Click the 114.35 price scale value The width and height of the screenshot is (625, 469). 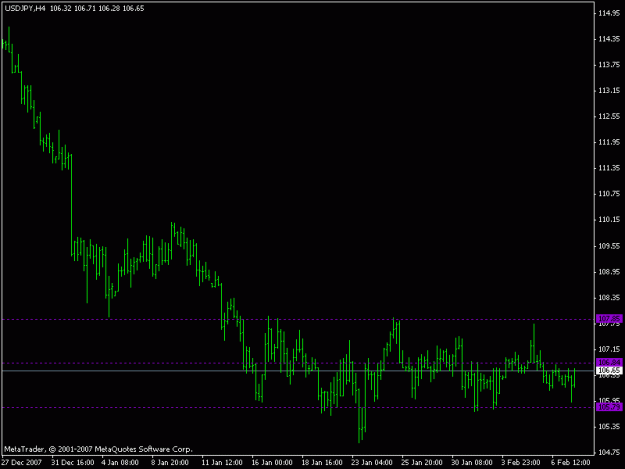[609, 39]
